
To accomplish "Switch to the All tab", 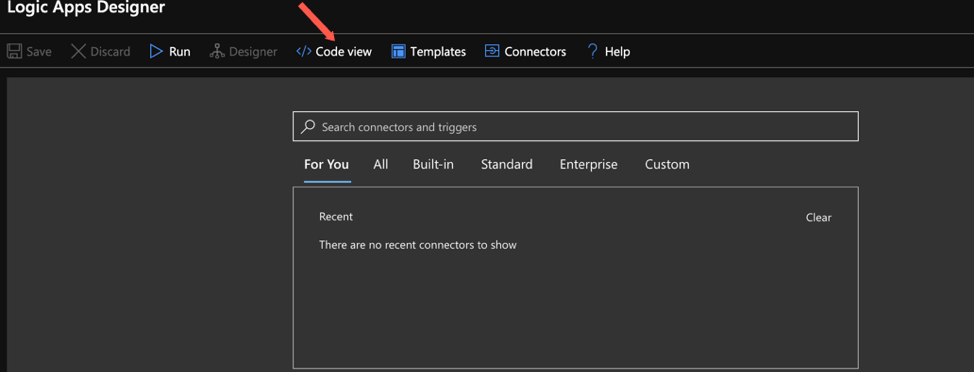I will pyautogui.click(x=381, y=165).
